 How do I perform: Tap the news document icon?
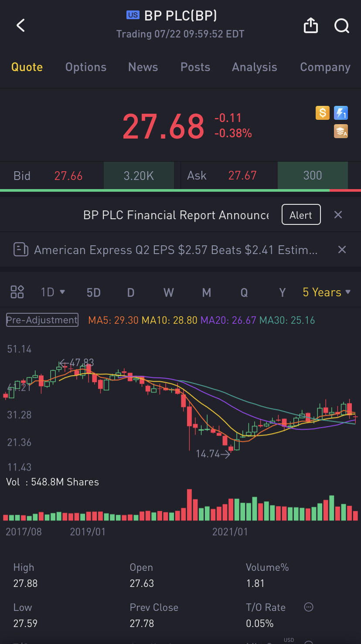pyautogui.click(x=21, y=250)
